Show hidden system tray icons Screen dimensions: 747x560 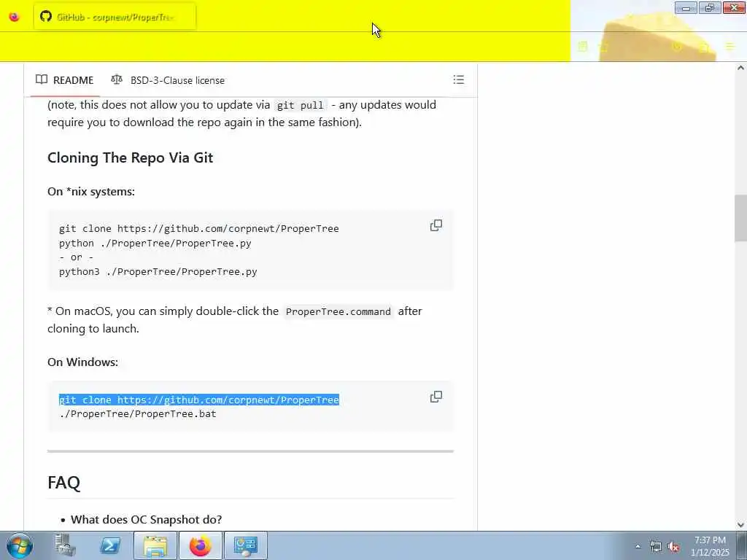point(638,547)
